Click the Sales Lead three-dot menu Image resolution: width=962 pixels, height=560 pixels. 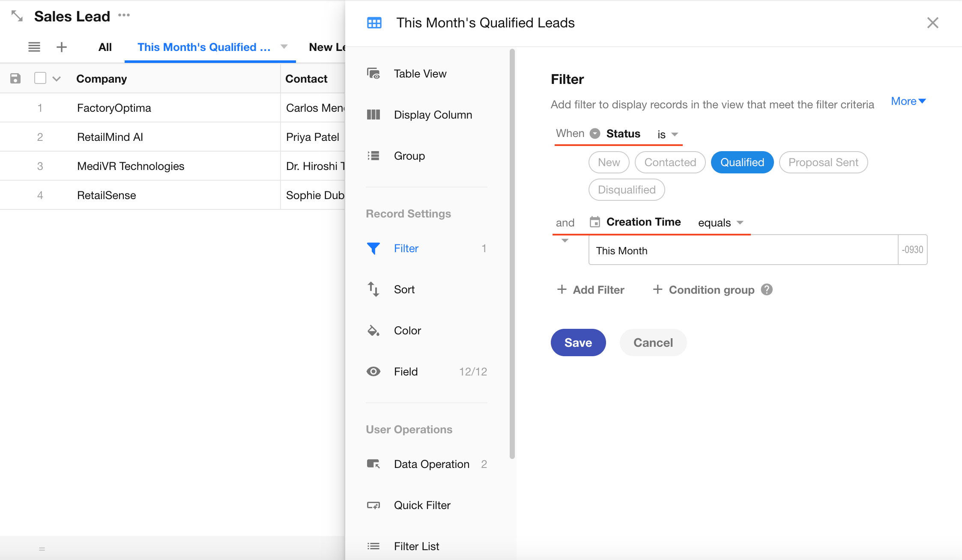124,15
